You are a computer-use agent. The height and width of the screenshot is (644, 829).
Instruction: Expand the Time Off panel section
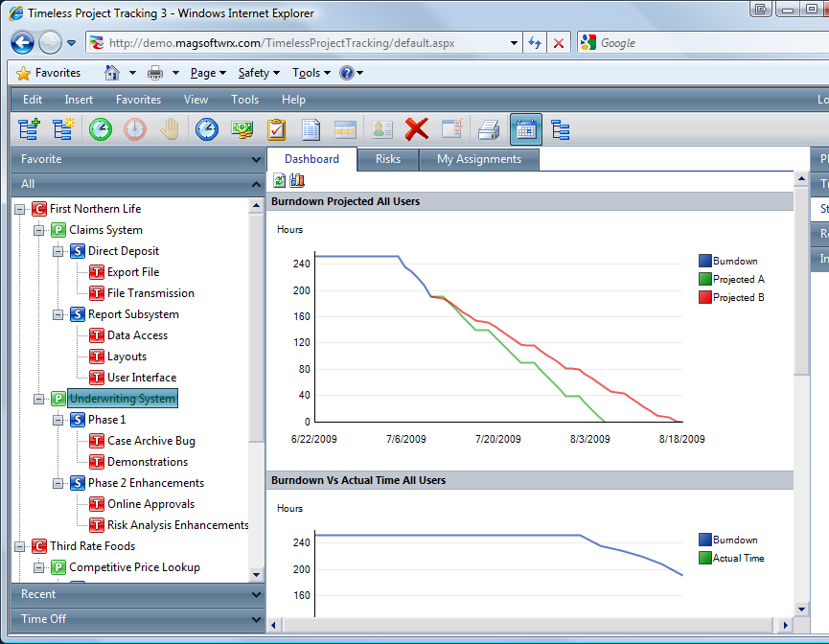click(x=132, y=619)
